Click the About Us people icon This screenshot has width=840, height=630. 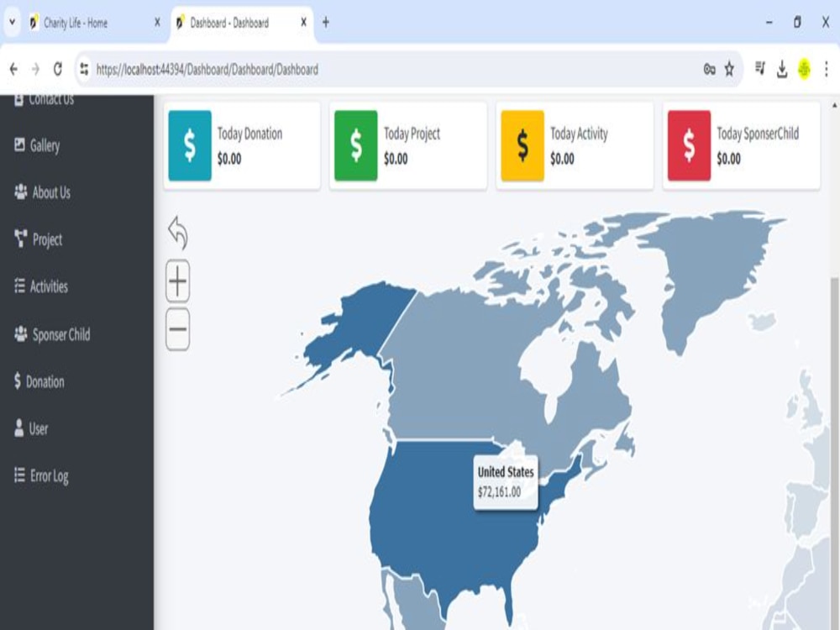pyautogui.click(x=21, y=192)
